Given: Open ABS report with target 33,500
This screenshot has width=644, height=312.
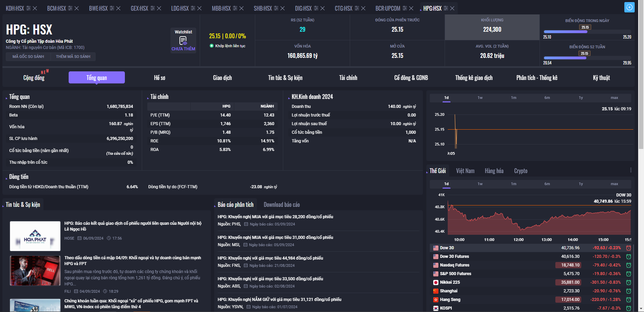Looking at the screenshot, I should tap(270, 279).
